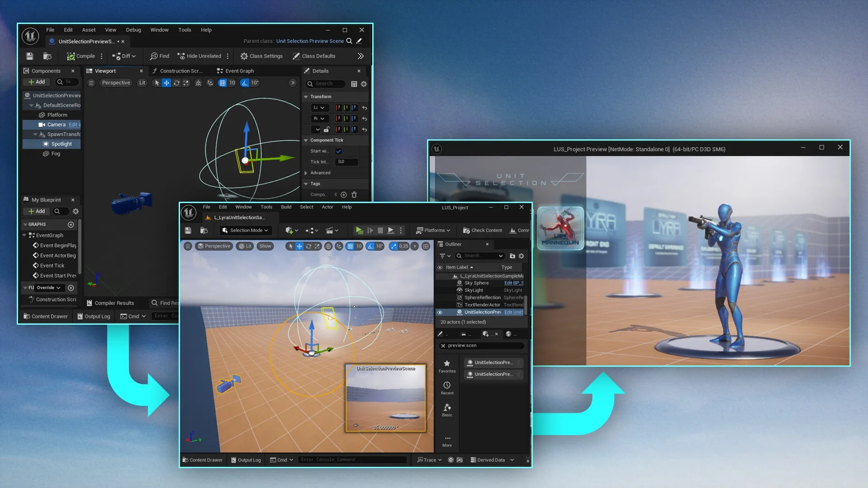The height and width of the screenshot is (488, 868).
Task: Toggle visibility eye for UnitSelectionPreview actor
Action: coord(440,312)
